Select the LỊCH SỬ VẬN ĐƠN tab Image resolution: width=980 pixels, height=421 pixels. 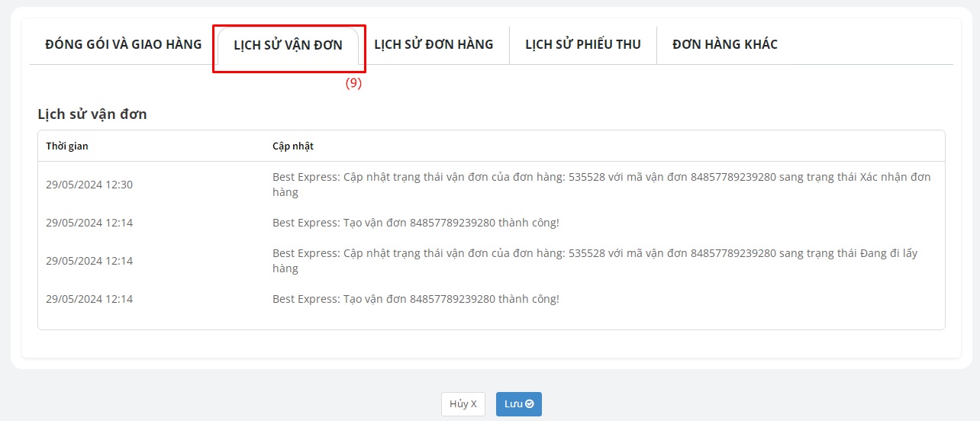tap(288, 45)
